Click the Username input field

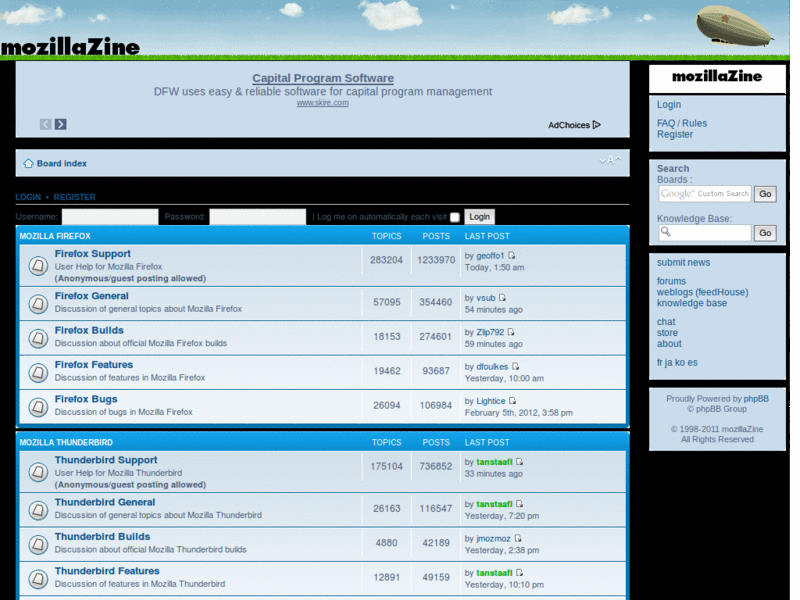[x=110, y=217]
